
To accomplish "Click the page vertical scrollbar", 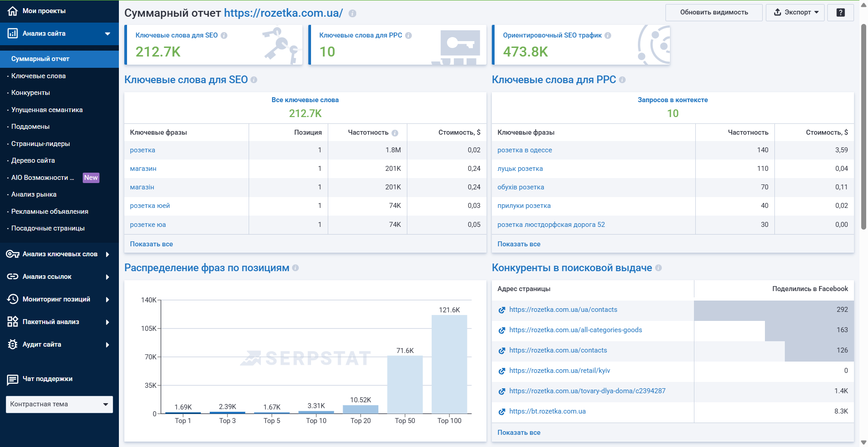I will pos(863,127).
